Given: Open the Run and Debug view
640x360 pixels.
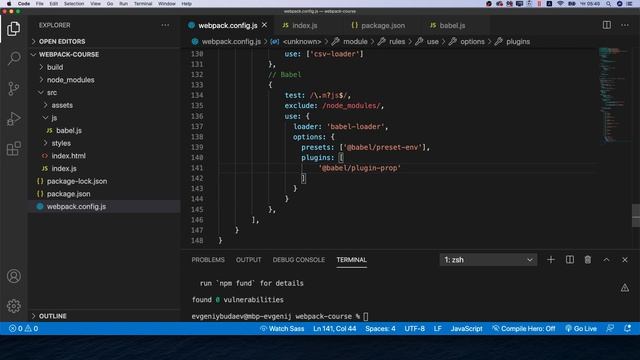Looking at the screenshot, I should pos(13,119).
